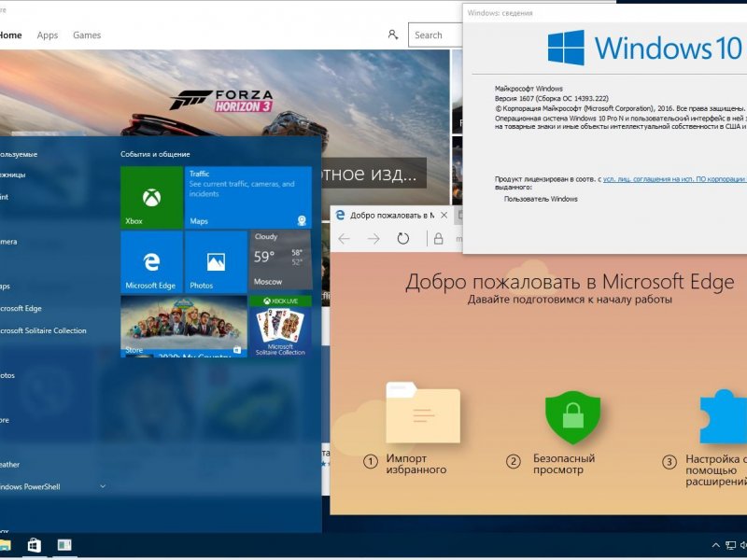The height and width of the screenshot is (560, 747).
Task: Click the taskbar app icon right of Store
Action: (x=64, y=545)
